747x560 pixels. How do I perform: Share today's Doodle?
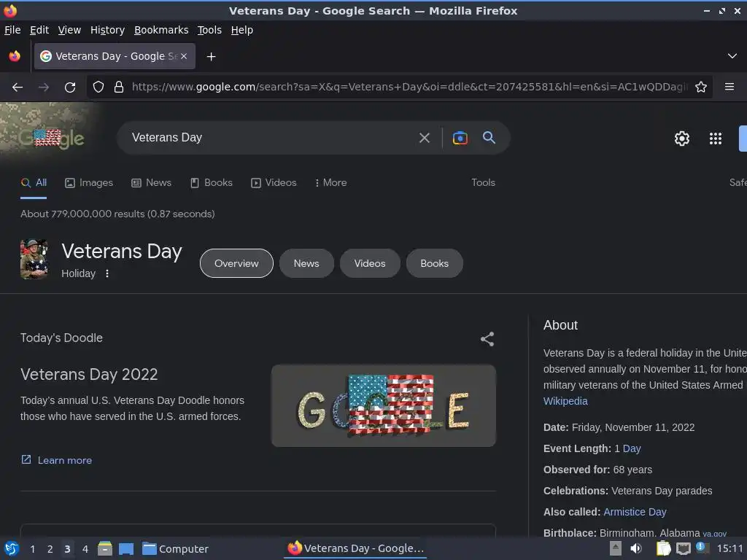click(x=487, y=339)
